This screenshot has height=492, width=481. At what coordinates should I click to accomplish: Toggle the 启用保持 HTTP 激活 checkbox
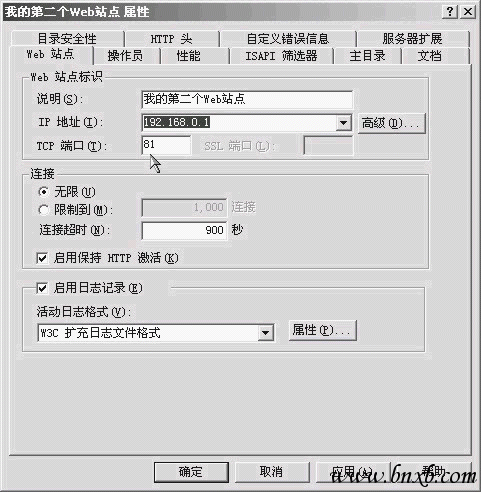coord(42,258)
